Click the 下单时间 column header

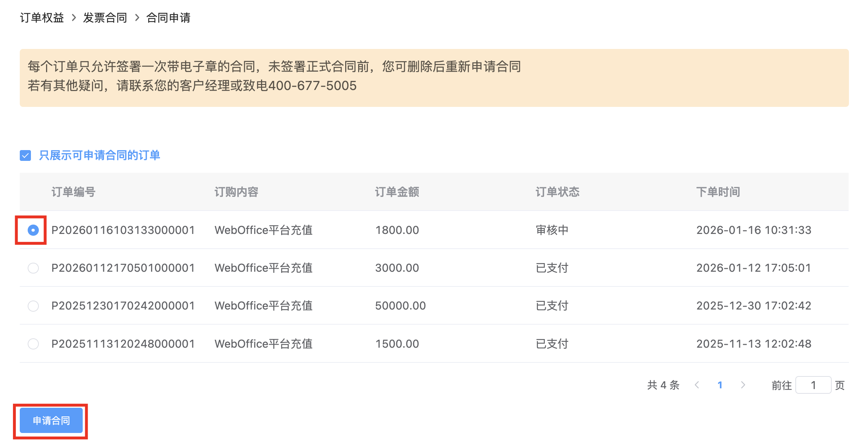pos(718,192)
